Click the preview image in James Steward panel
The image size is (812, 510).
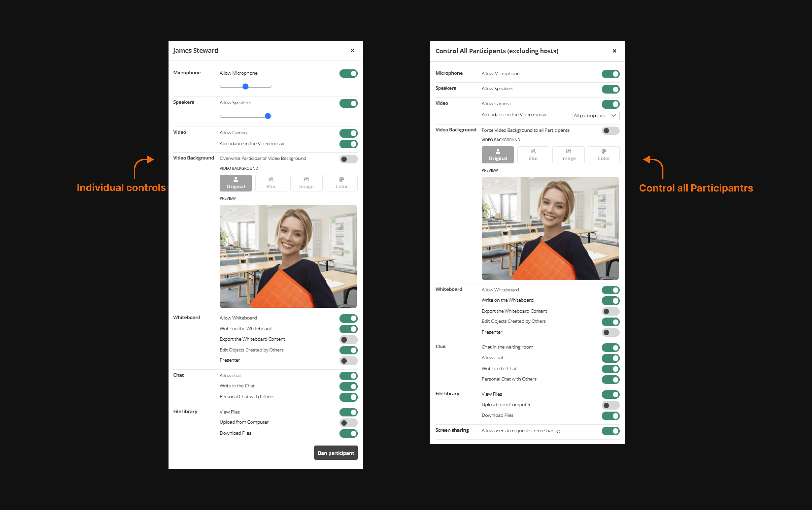pos(288,256)
